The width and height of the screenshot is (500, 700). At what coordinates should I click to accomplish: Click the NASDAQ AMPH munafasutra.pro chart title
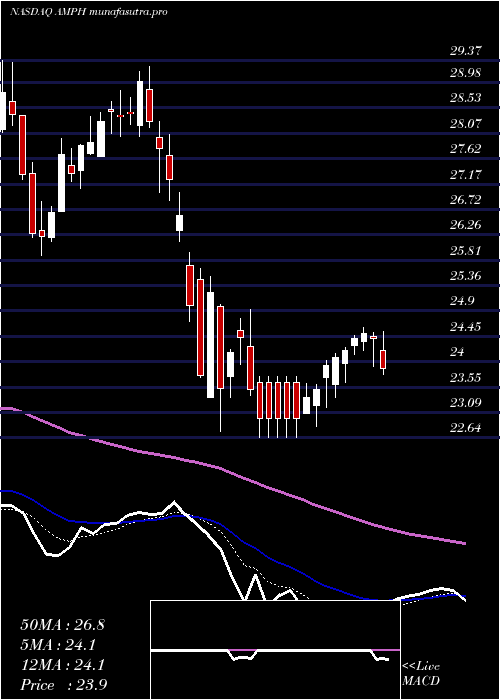(88, 12)
